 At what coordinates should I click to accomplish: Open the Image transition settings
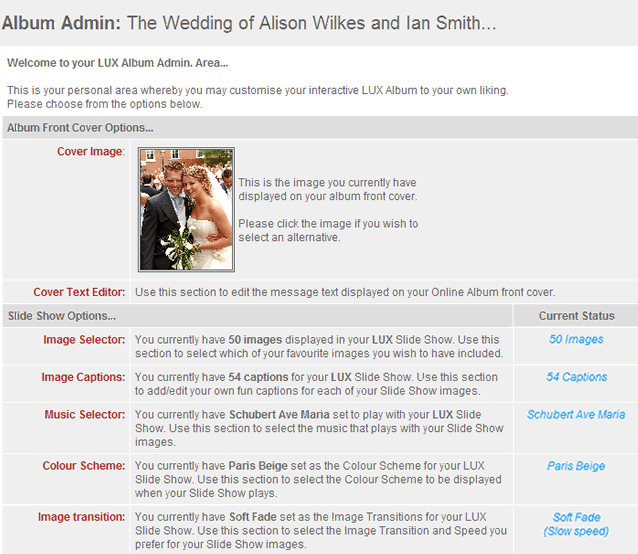(x=81, y=517)
